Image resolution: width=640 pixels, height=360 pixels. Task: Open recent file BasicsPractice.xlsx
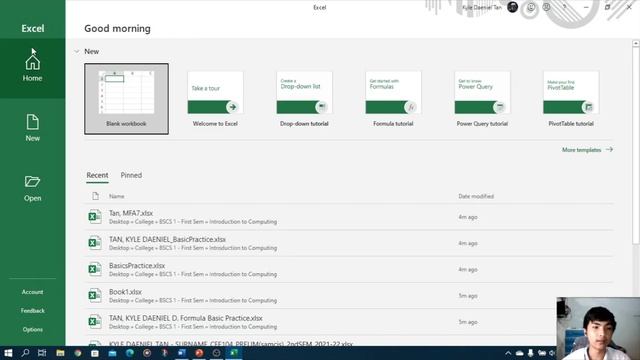349,269
